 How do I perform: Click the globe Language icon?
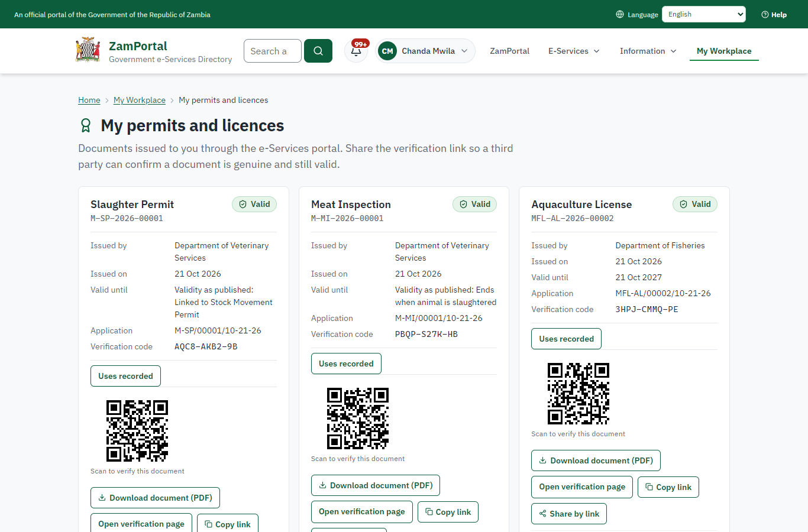[x=620, y=14]
